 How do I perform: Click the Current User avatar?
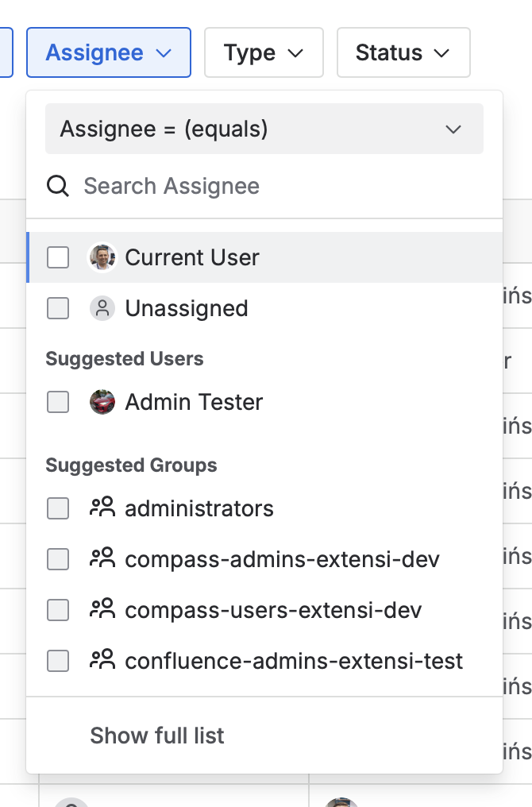click(x=102, y=257)
